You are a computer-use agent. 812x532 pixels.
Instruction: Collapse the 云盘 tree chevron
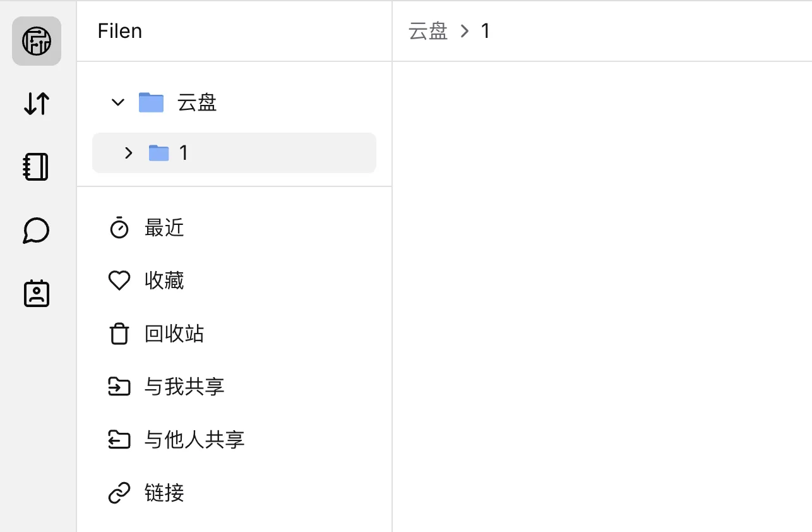(x=117, y=102)
